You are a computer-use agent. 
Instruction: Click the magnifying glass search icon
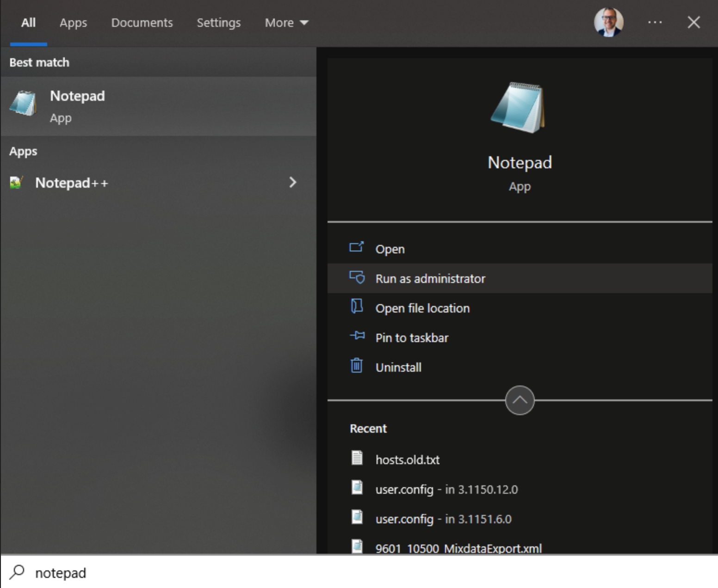pyautogui.click(x=17, y=572)
